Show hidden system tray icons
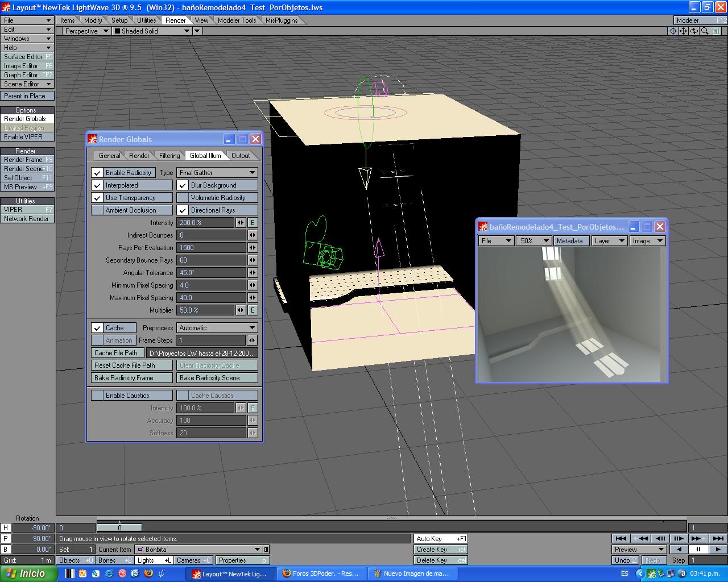 [x=641, y=573]
